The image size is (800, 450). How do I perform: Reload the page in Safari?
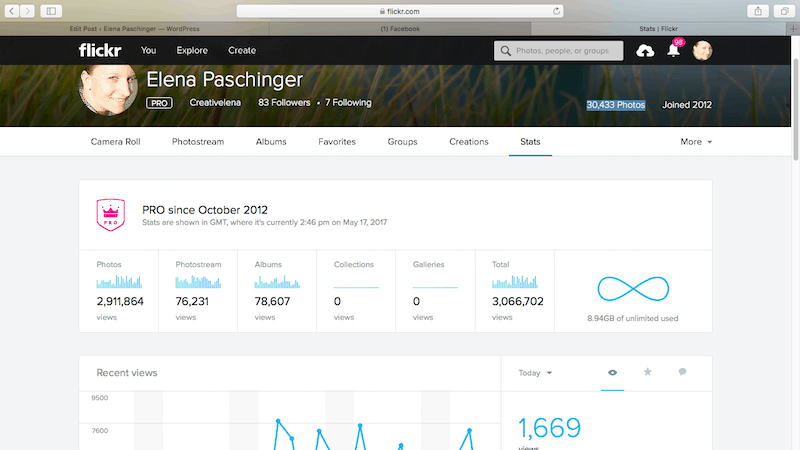pyautogui.click(x=556, y=11)
